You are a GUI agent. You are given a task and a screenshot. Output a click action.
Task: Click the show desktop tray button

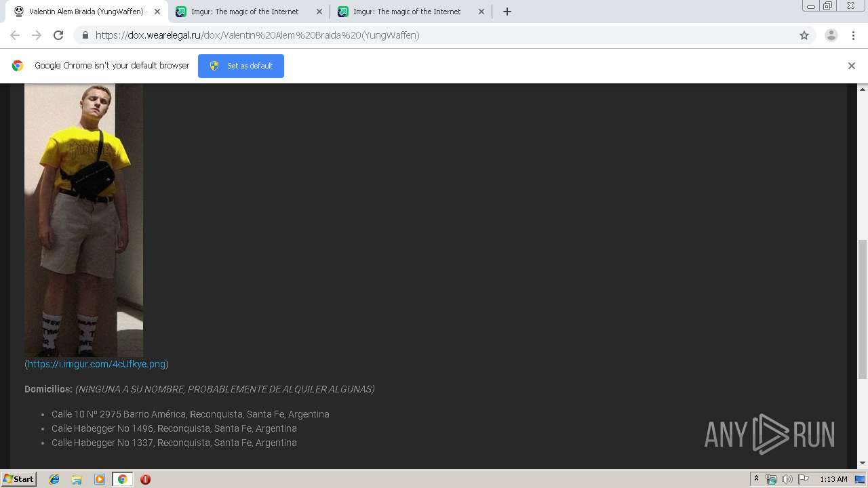click(860, 479)
